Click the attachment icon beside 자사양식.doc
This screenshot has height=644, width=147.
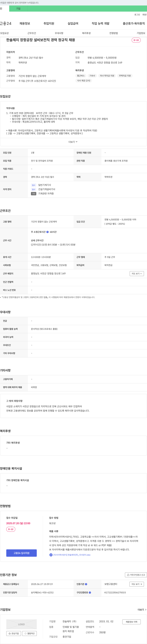click(x=51, y=555)
